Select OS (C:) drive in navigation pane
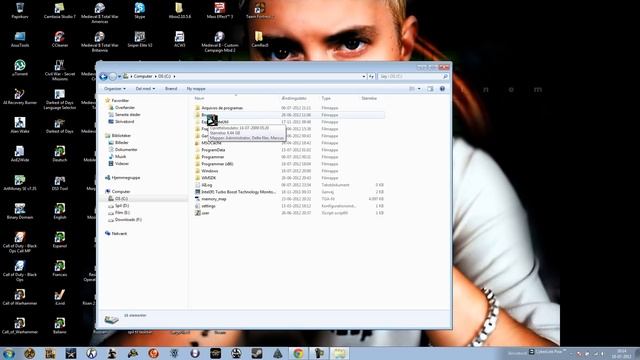Image resolution: width=640 pixels, height=360 pixels. point(121,199)
